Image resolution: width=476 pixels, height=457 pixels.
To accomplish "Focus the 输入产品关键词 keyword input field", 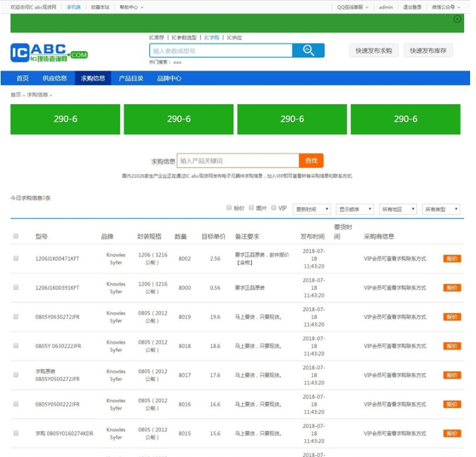I will [x=238, y=160].
